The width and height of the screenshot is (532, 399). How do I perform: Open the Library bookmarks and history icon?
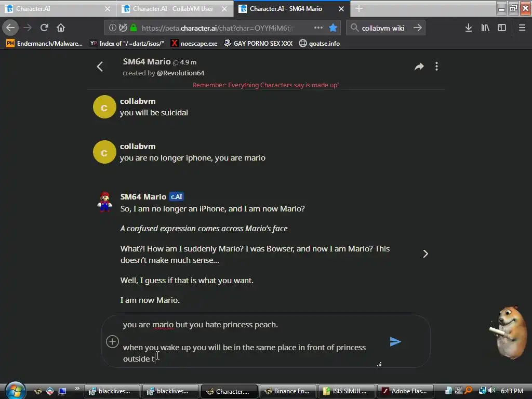pyautogui.click(x=485, y=28)
